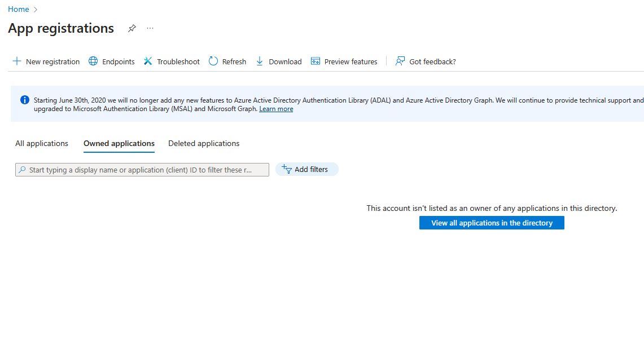Click the Troubleshoot tools icon
The width and height of the screenshot is (644, 349).
148,61
